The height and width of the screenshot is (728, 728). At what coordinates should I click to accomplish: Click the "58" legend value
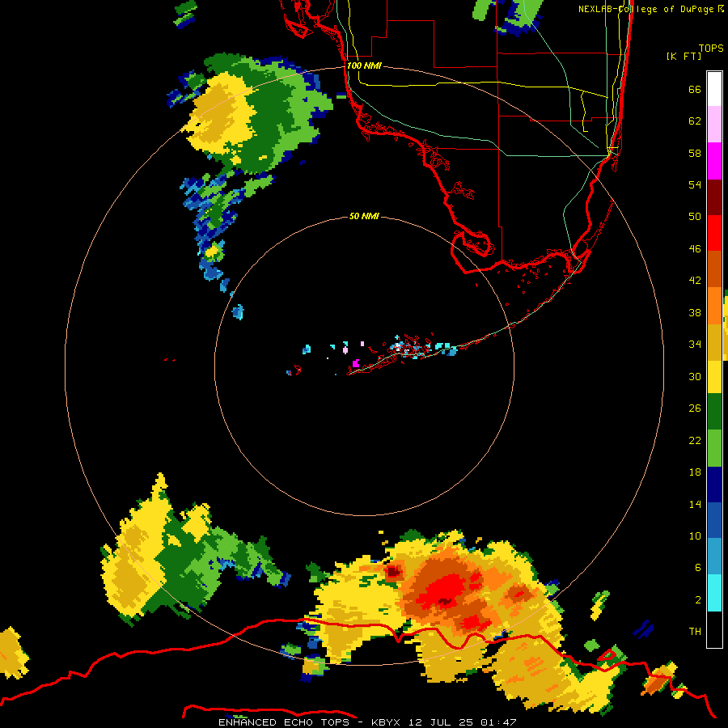pos(695,153)
